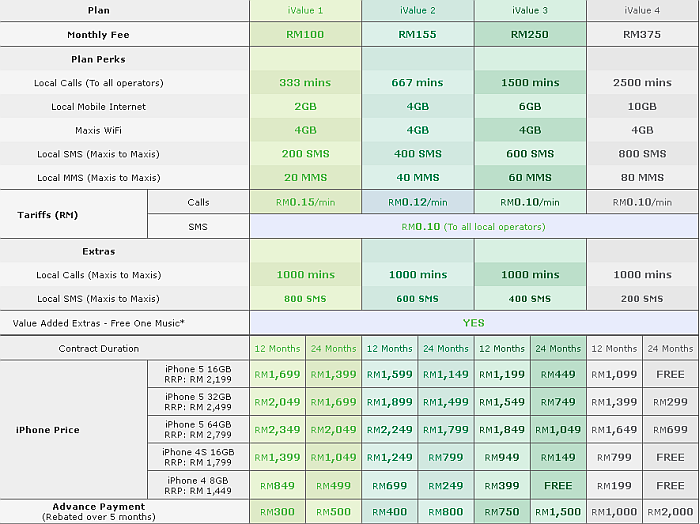The width and height of the screenshot is (700, 524).
Task: Select the iValue 1 plan column header
Action: (x=305, y=10)
